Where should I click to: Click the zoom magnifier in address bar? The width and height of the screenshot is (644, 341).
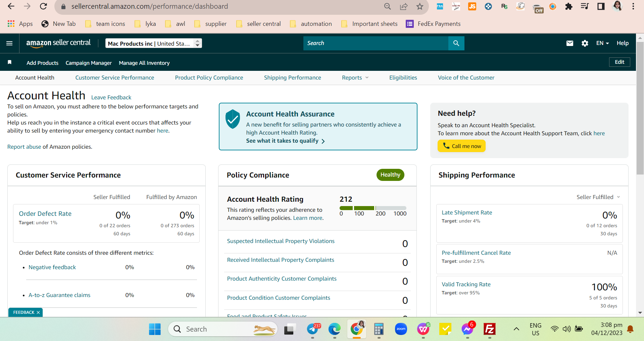[388, 6]
